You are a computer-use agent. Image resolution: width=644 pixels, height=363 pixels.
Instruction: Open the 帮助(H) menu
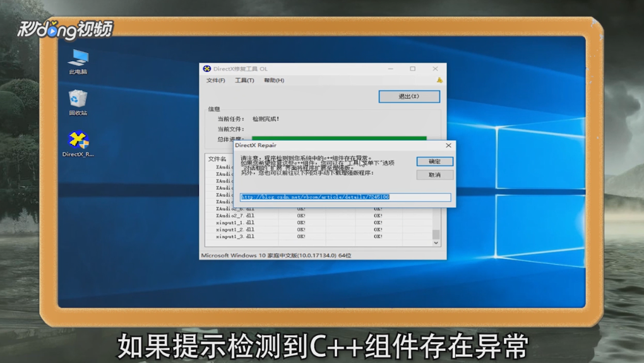274,80
